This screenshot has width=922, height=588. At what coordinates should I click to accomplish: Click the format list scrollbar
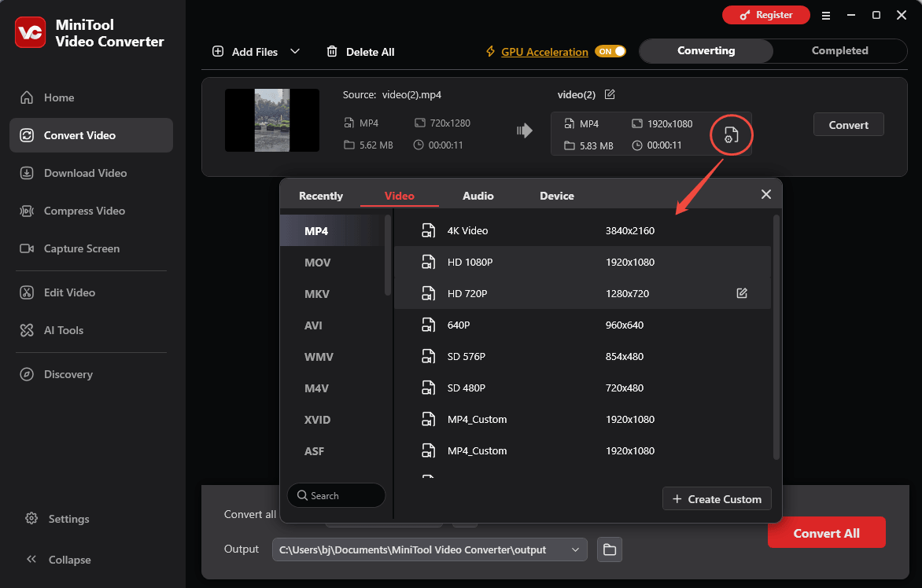[388, 256]
